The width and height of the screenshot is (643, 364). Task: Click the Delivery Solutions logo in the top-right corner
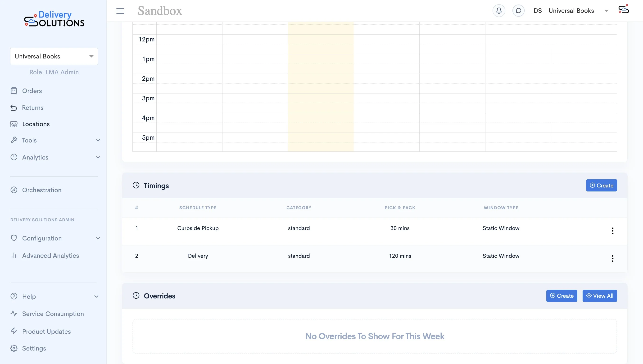pyautogui.click(x=624, y=9)
